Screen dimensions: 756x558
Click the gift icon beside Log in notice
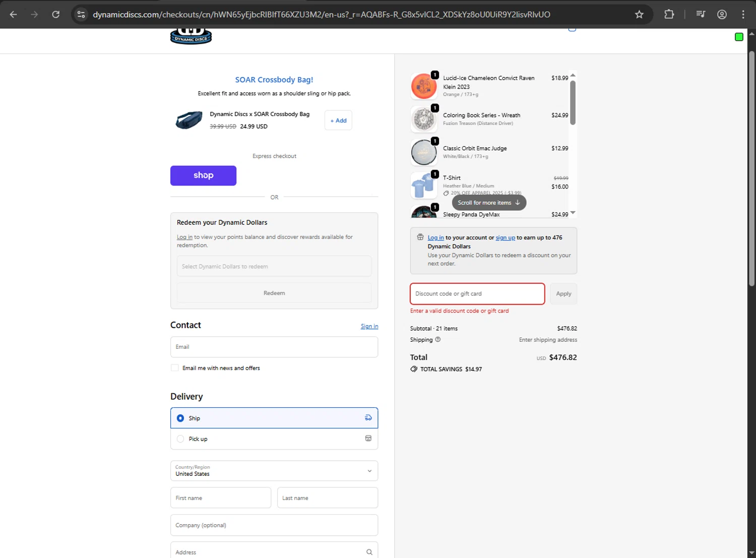pyautogui.click(x=420, y=237)
